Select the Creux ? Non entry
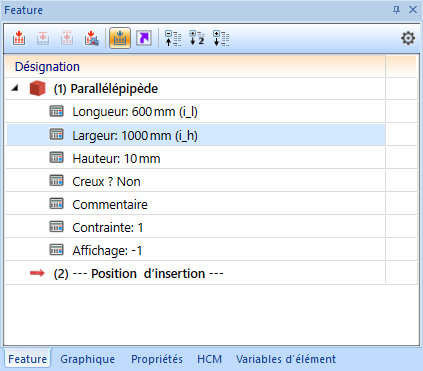Viewport: 423px width, 371px height. [x=106, y=182]
